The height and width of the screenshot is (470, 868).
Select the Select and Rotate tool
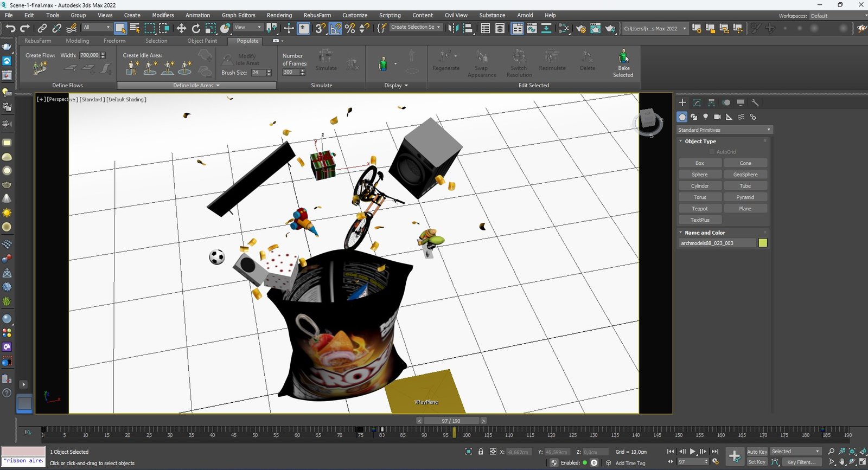pos(196,28)
